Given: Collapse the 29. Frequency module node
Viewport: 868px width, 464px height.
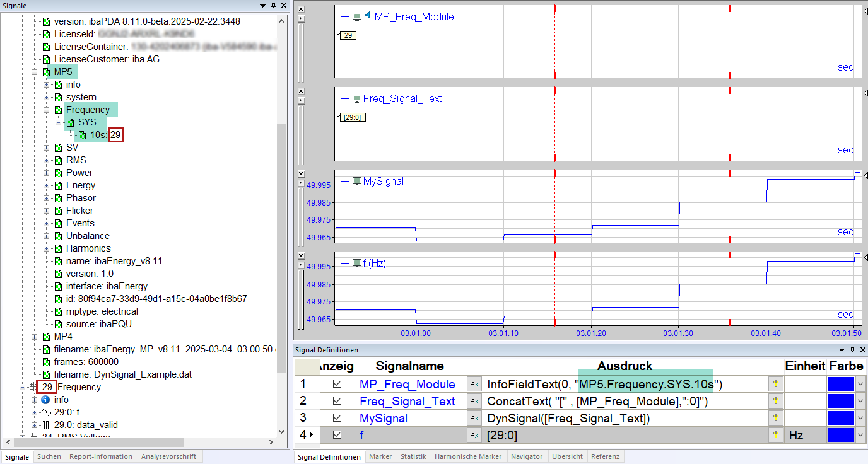Looking at the screenshot, I should coord(22,387).
